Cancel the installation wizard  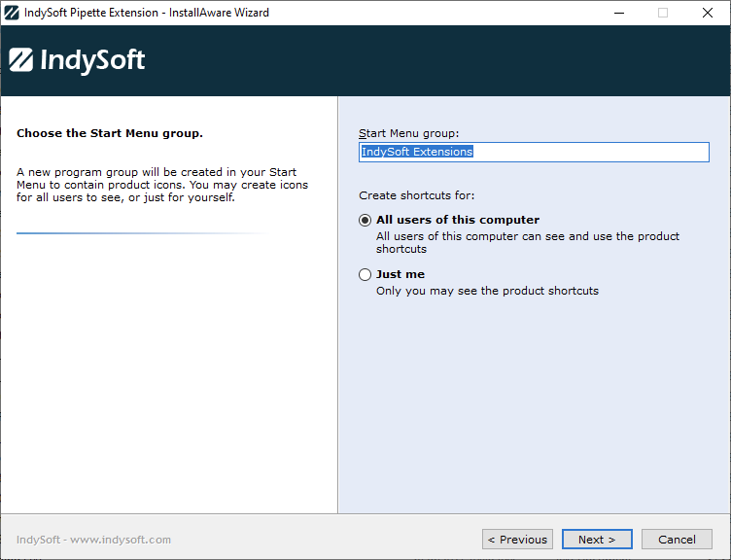tap(677, 540)
